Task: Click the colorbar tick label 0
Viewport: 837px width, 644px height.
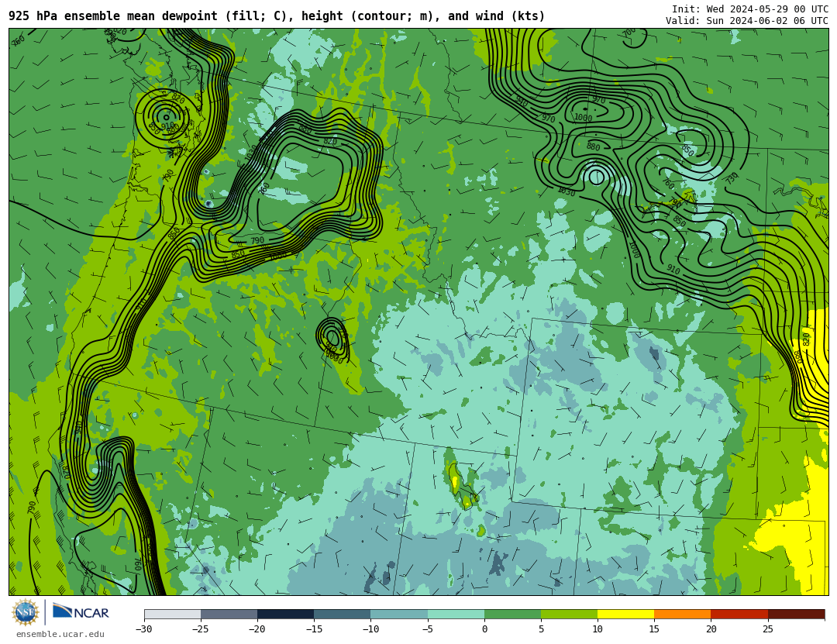Action: tap(484, 629)
